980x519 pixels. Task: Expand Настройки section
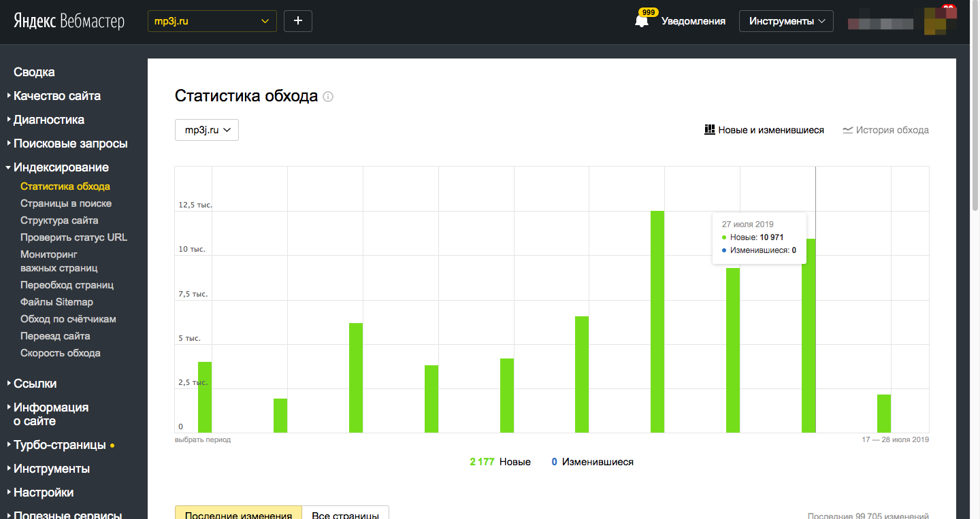(x=44, y=492)
